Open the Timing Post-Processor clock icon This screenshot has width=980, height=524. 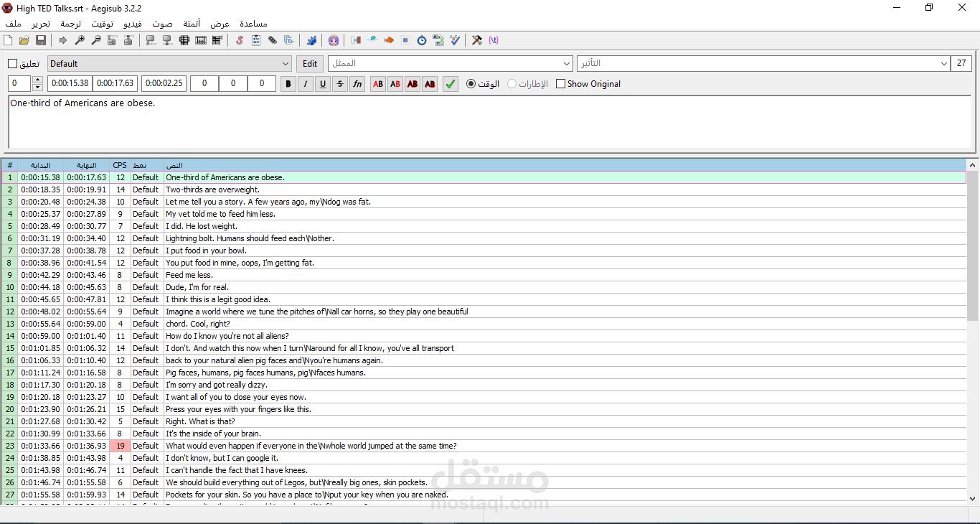coord(422,40)
